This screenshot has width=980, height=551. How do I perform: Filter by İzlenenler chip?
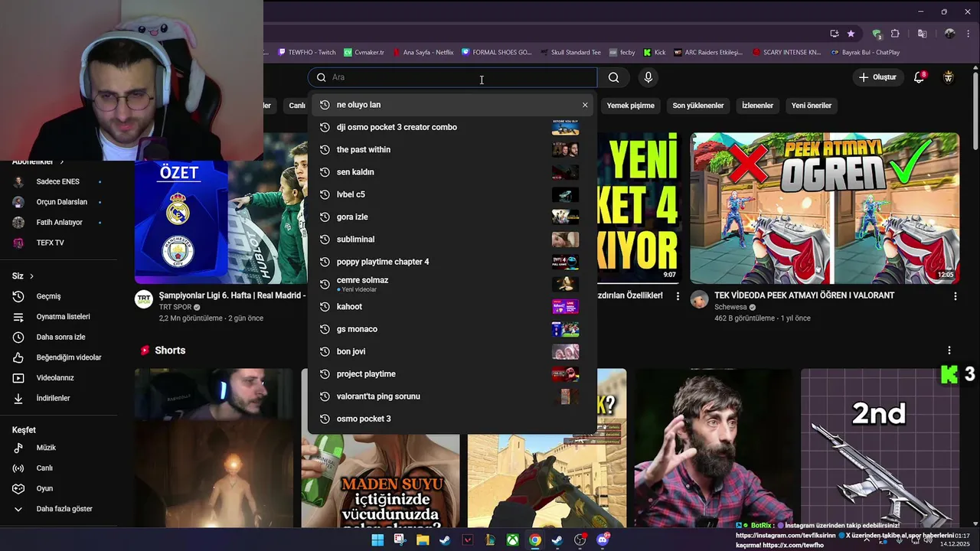757,106
